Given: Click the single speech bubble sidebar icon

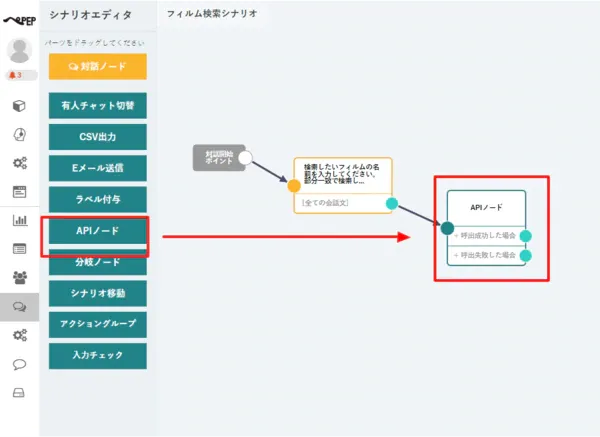Looking at the screenshot, I should pos(19,364).
